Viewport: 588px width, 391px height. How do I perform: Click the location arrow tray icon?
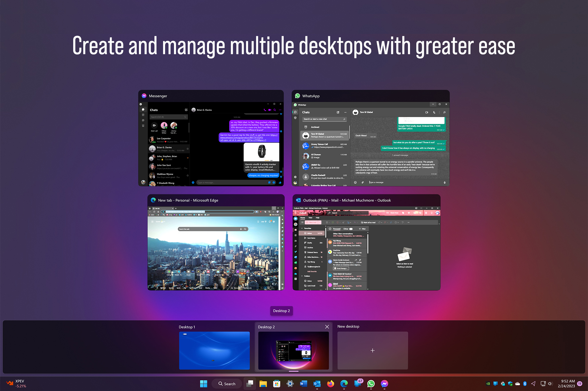pos(533,384)
